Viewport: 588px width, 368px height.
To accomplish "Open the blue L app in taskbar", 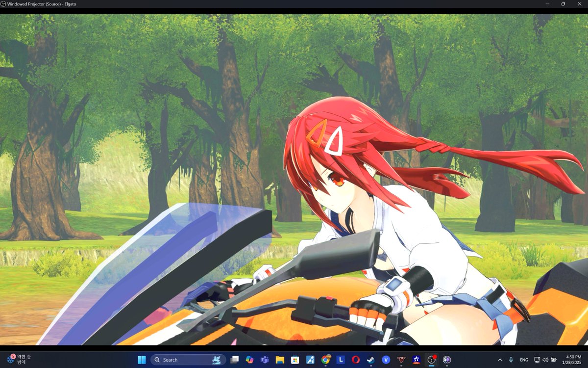I will click(341, 360).
